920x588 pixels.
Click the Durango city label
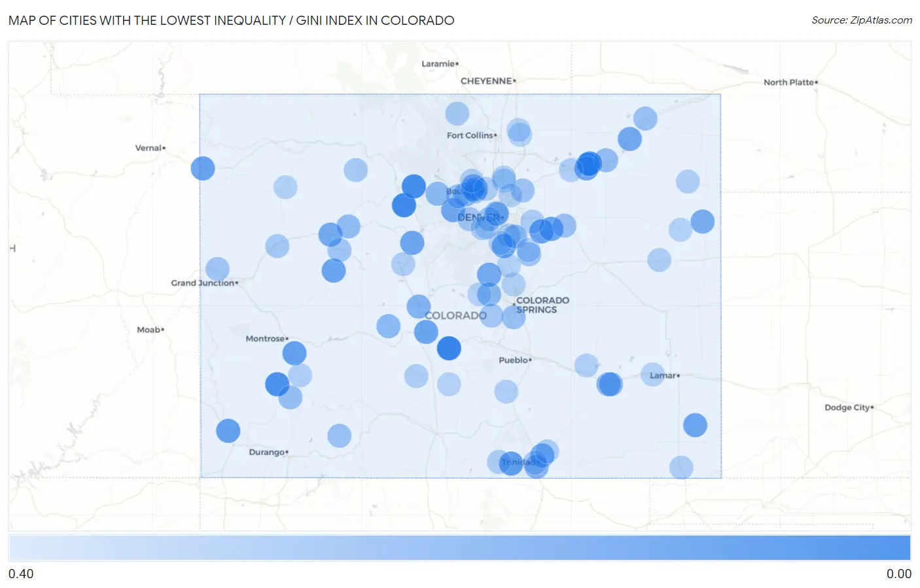268,452
